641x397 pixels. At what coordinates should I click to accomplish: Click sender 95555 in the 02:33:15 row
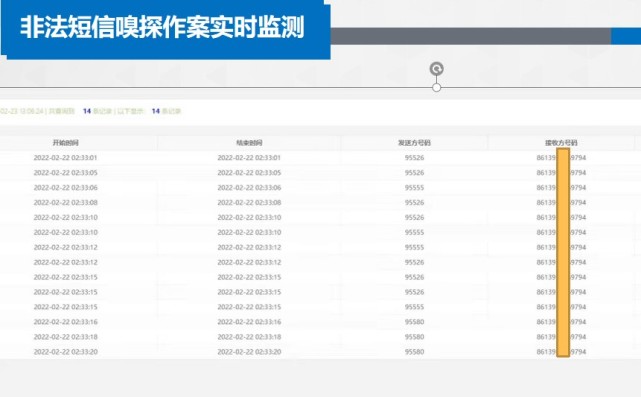click(x=414, y=307)
